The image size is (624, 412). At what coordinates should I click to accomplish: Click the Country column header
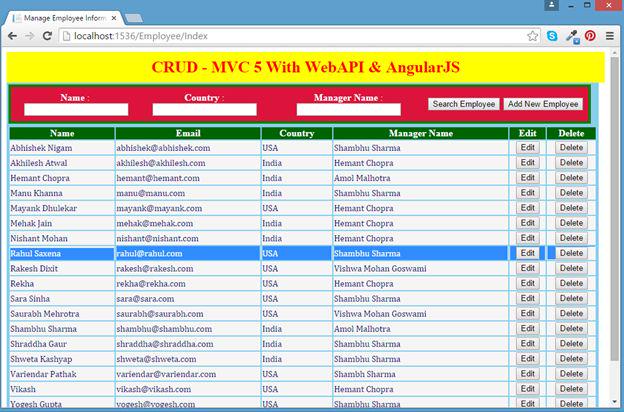[x=296, y=133]
